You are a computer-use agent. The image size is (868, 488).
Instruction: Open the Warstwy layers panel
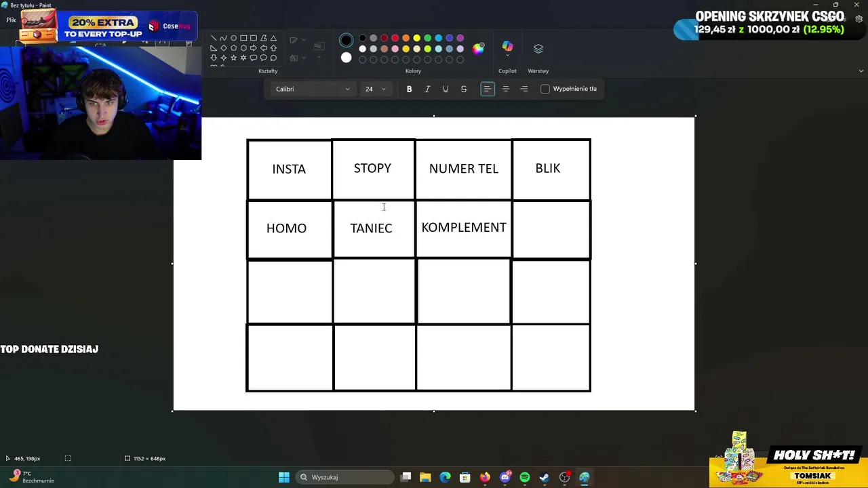click(x=538, y=49)
